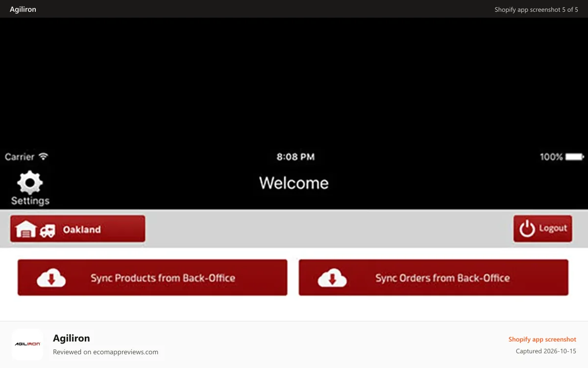This screenshot has height=368, width=588.
Task: Click Sync Orders from Back-Office
Action: click(434, 278)
